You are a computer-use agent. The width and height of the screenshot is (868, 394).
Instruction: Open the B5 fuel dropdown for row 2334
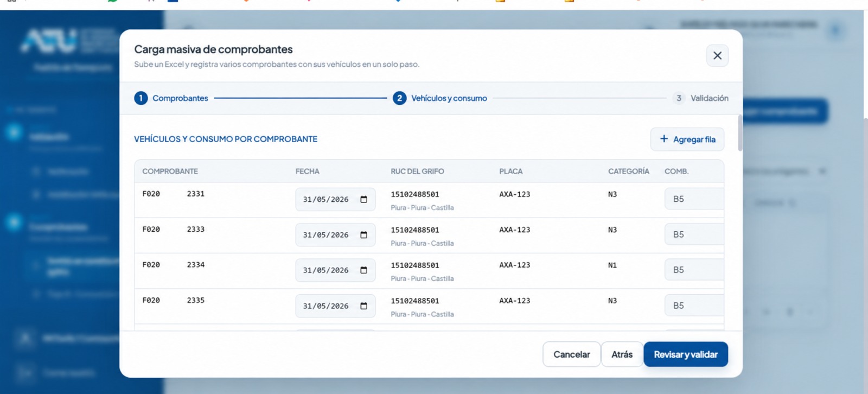694,270
